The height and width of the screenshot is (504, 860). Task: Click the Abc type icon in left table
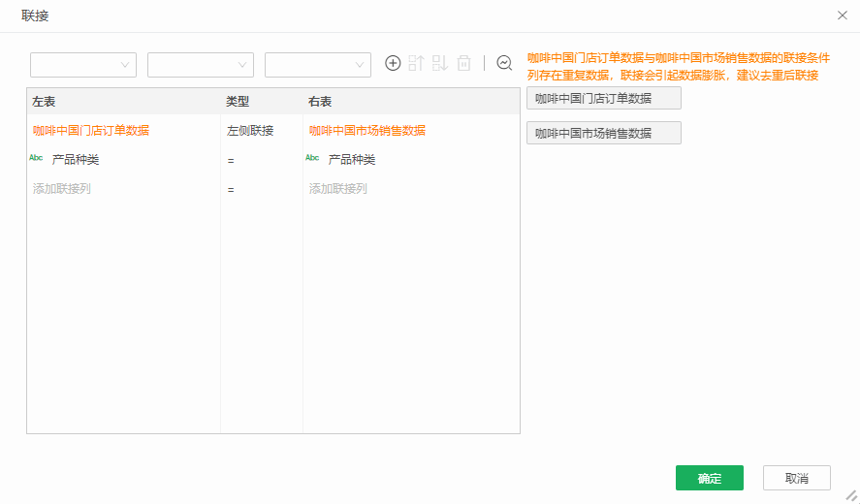(x=37, y=157)
